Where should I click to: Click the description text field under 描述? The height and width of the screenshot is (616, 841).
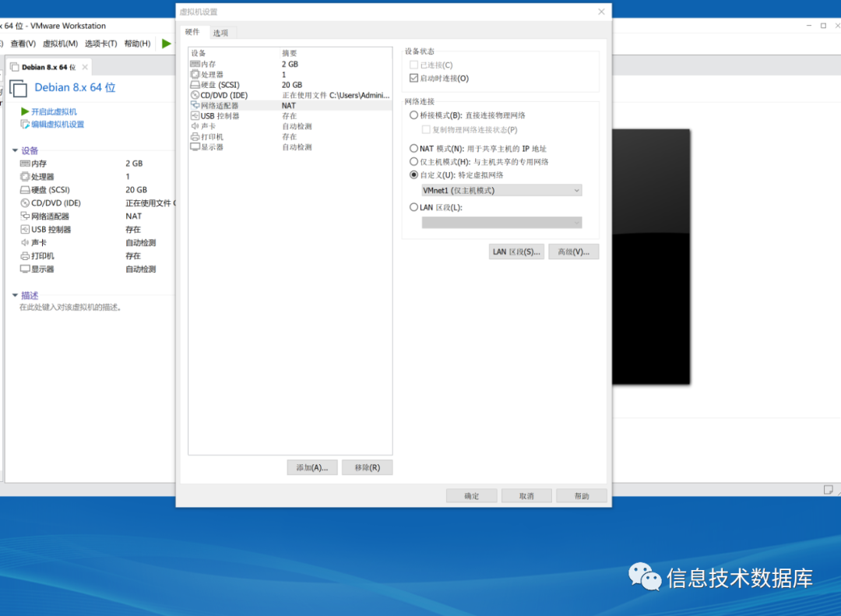pos(71,308)
